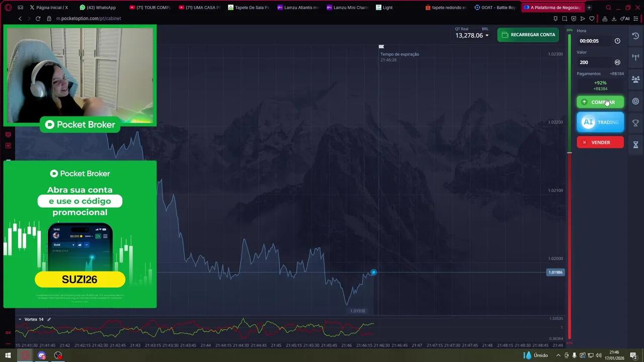The height and width of the screenshot is (362, 644).
Task: Open Windows Start menu
Action: pyautogui.click(x=8, y=355)
